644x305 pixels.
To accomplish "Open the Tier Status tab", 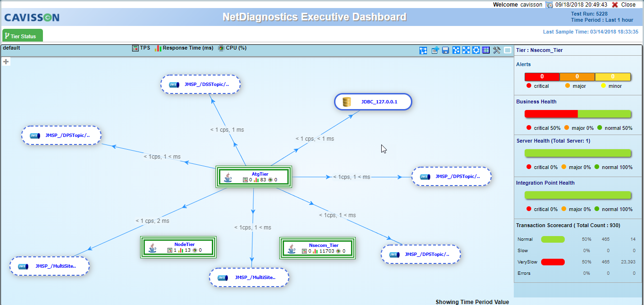I will [x=22, y=36].
